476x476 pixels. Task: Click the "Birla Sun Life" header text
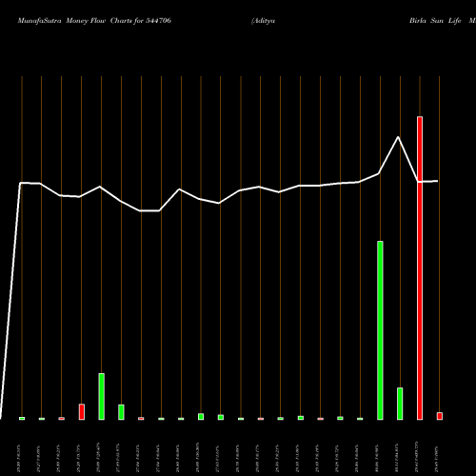coord(435,21)
